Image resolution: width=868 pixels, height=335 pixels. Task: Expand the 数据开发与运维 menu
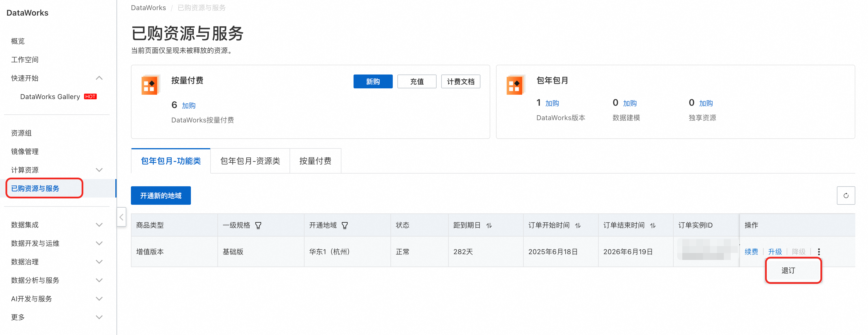99,243
